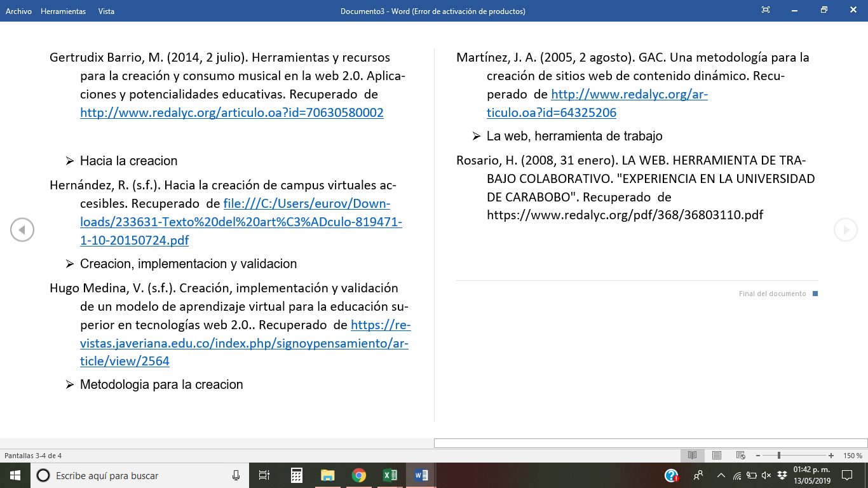Open the Herramientas menu
868x488 pixels.
coord(63,11)
